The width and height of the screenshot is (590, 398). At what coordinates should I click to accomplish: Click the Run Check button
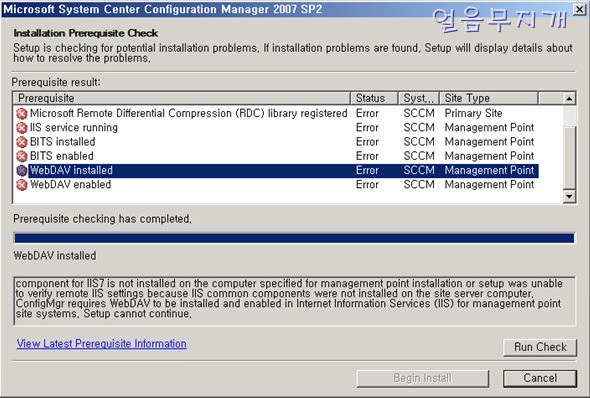[540, 347]
